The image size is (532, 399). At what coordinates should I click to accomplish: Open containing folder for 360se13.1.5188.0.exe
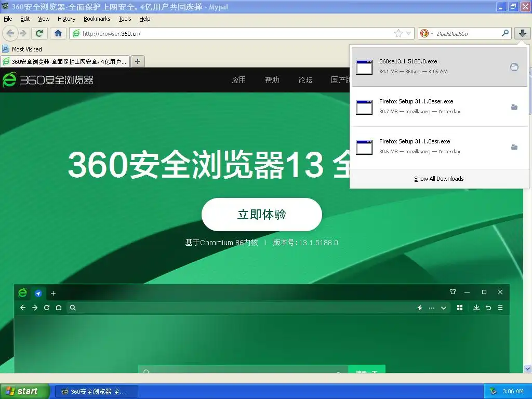pyautogui.click(x=514, y=67)
